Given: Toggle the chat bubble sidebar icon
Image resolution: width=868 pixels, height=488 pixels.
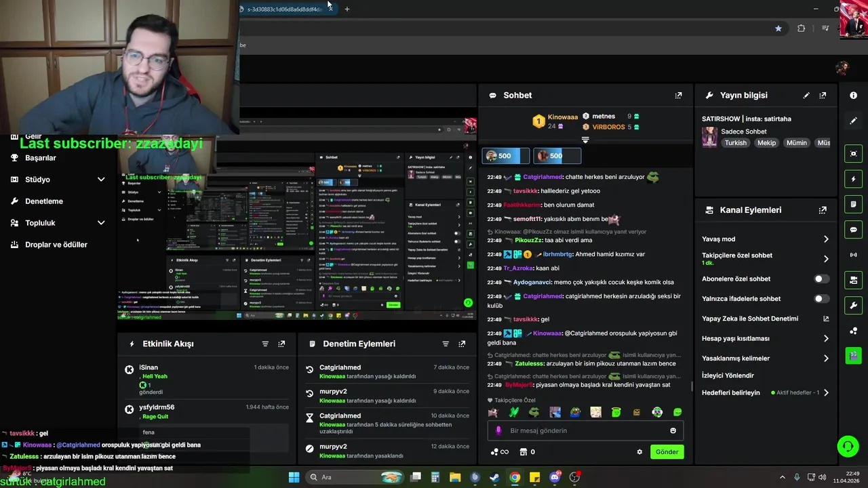Looking at the screenshot, I should click(x=853, y=230).
